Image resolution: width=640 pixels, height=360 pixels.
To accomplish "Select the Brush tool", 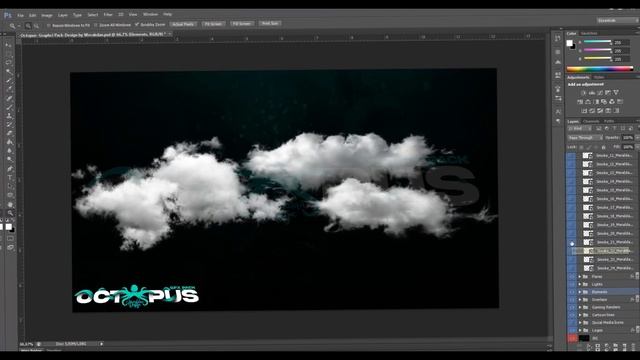I will click(9, 107).
